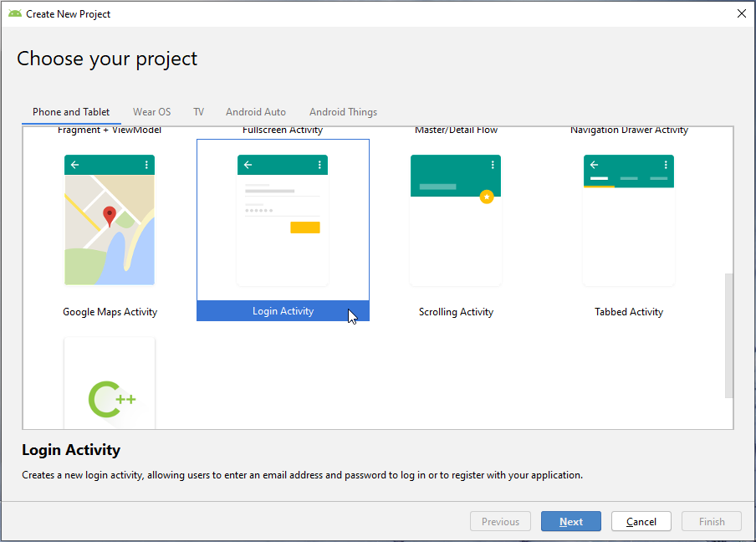This screenshot has width=756, height=542.
Task: Switch to the Wear OS tab
Action: [x=151, y=112]
